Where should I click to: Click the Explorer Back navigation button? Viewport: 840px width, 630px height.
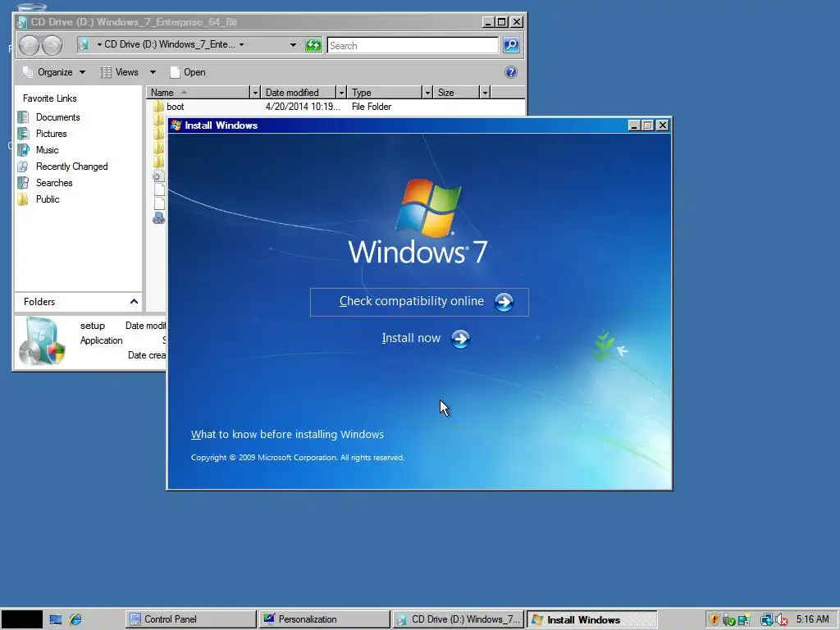(x=29, y=46)
